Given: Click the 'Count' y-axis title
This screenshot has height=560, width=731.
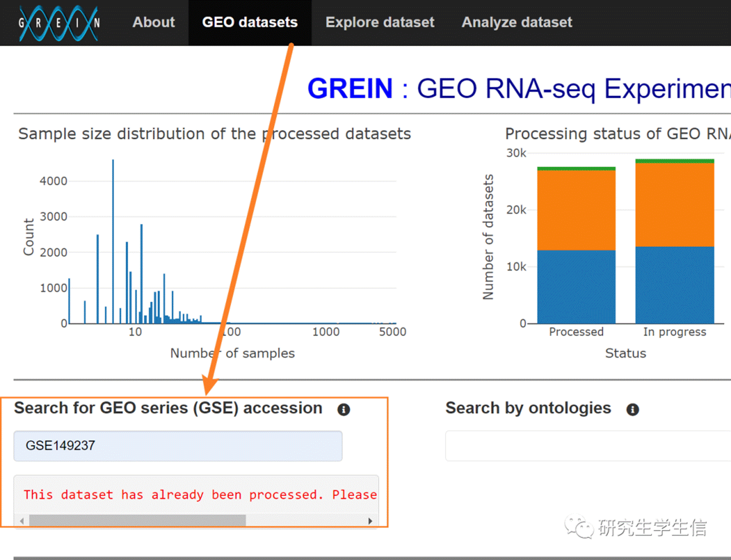Looking at the screenshot, I should [x=29, y=237].
